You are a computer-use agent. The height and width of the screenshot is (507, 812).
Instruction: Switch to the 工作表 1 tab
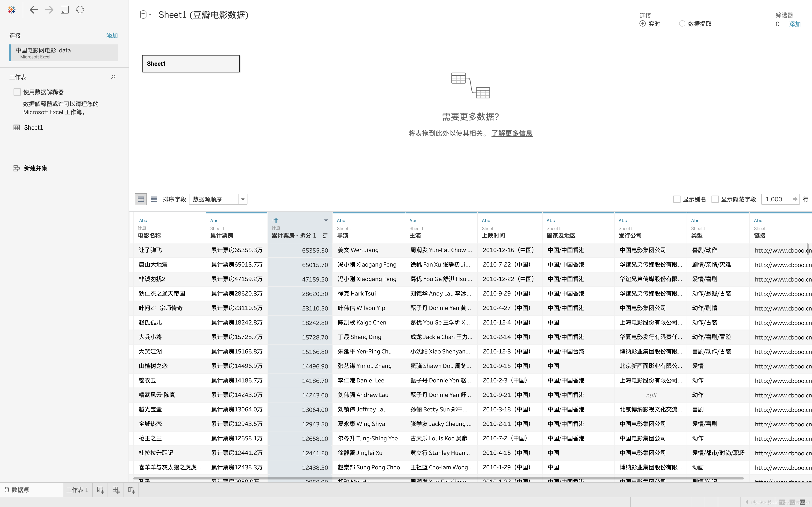[77, 490]
